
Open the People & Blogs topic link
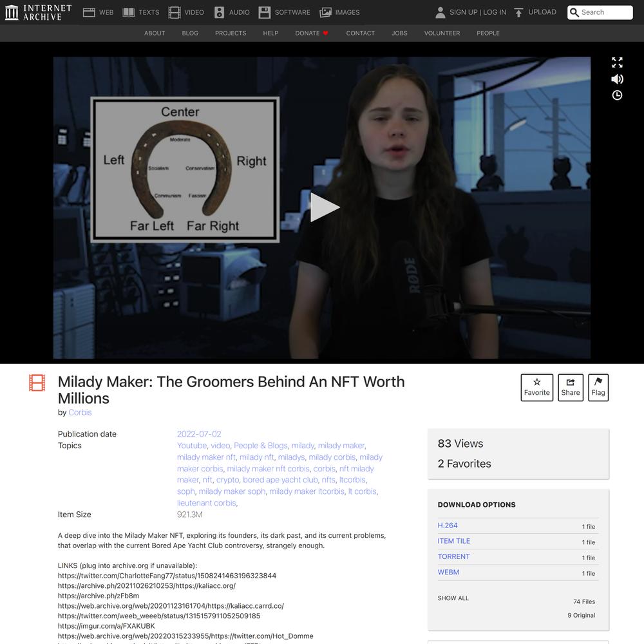(x=260, y=446)
